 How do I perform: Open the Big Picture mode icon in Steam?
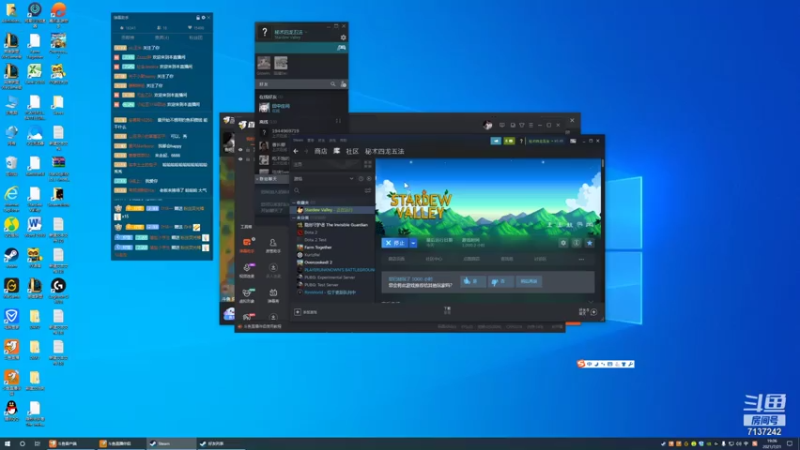pos(573,141)
